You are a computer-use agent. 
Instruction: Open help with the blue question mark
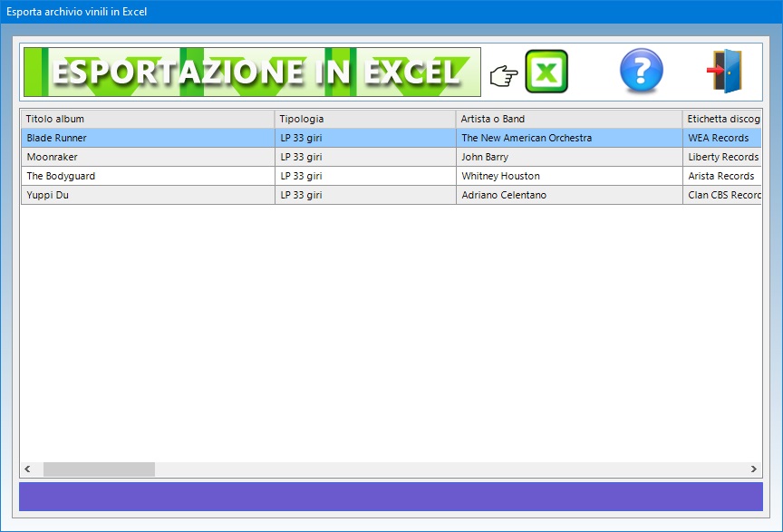point(641,72)
